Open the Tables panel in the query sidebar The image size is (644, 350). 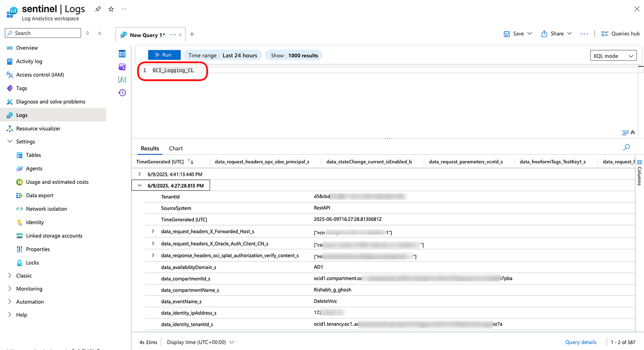(122, 54)
